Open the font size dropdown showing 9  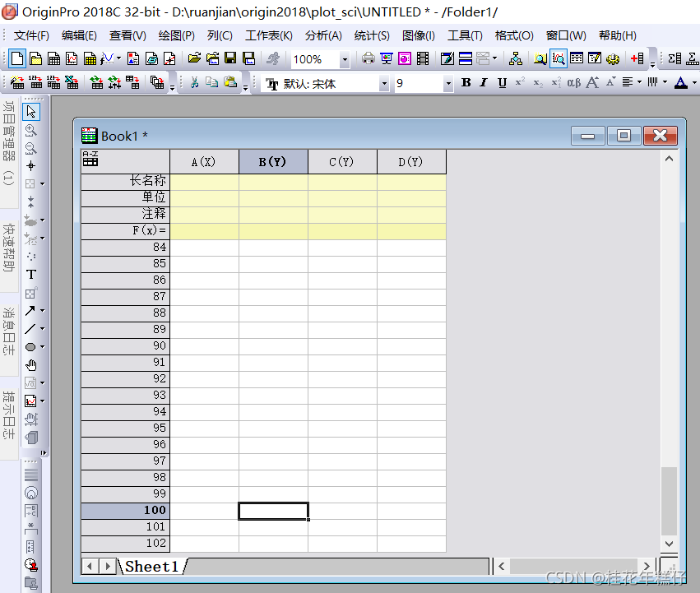pos(448,84)
